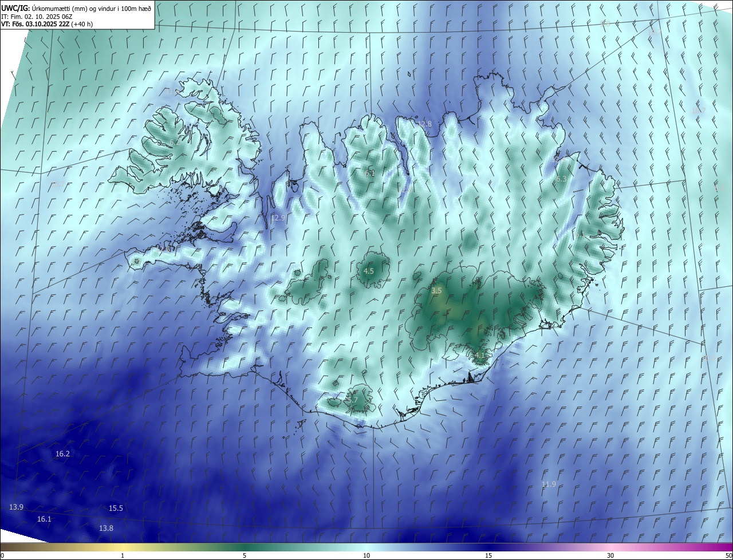Click the 12.8 value label on the map
733x560 pixels.
(x=424, y=124)
